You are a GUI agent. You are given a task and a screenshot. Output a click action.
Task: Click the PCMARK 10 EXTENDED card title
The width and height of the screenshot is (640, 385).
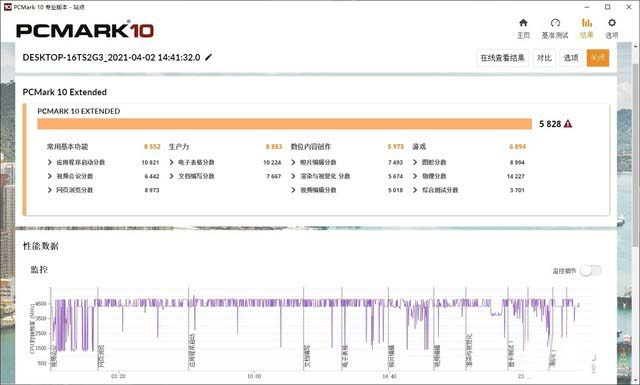click(79, 111)
